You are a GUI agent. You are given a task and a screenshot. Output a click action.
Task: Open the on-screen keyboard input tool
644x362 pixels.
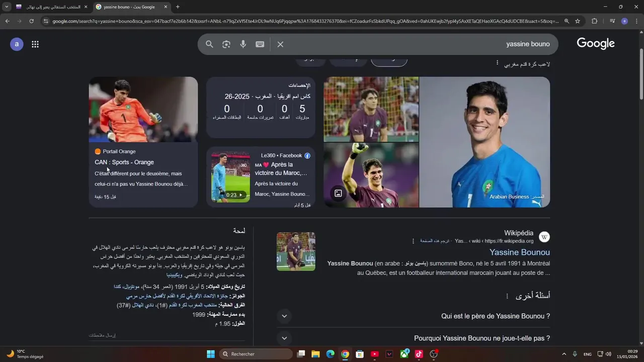tap(260, 44)
